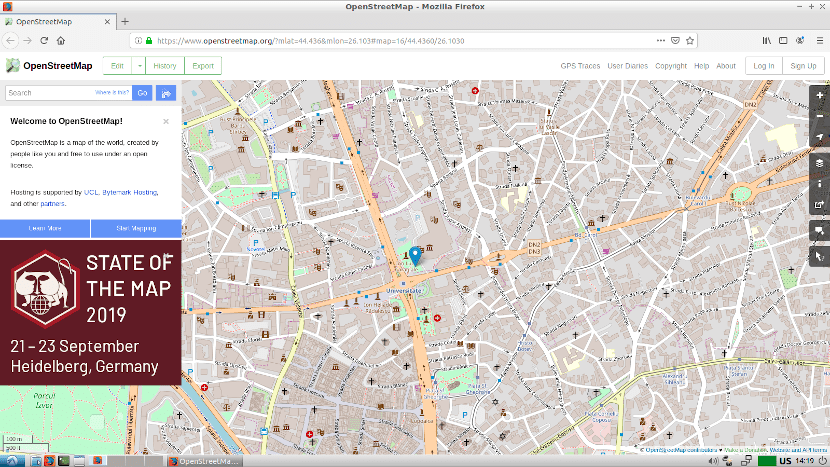Focus the Search input field
This screenshot has height=467, width=830.
tap(69, 93)
